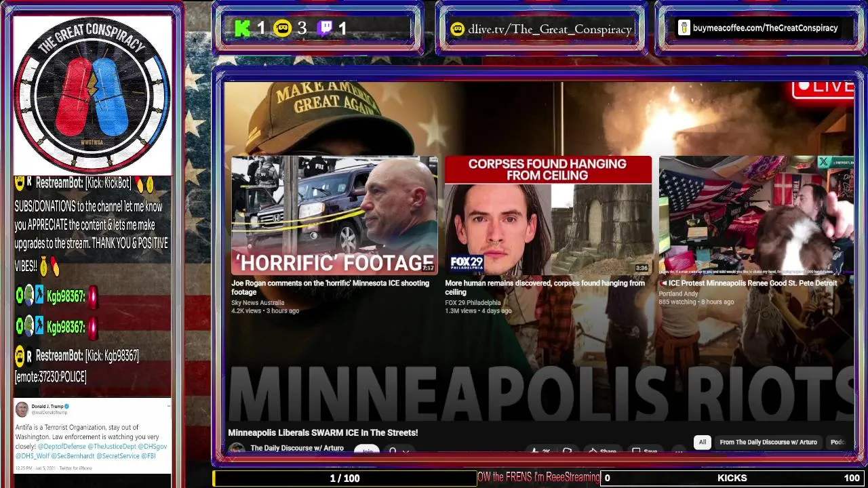Click the 7:17 duration badge on Rogan thumbnail

428,268
